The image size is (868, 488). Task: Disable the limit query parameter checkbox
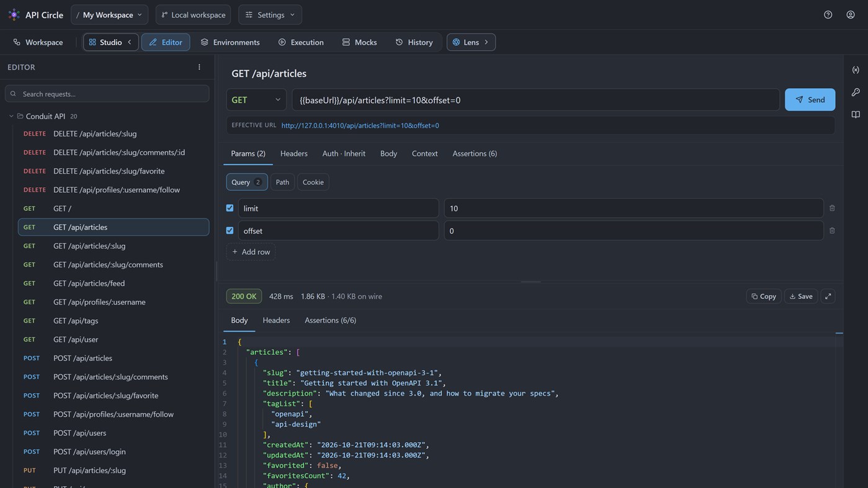pyautogui.click(x=230, y=208)
